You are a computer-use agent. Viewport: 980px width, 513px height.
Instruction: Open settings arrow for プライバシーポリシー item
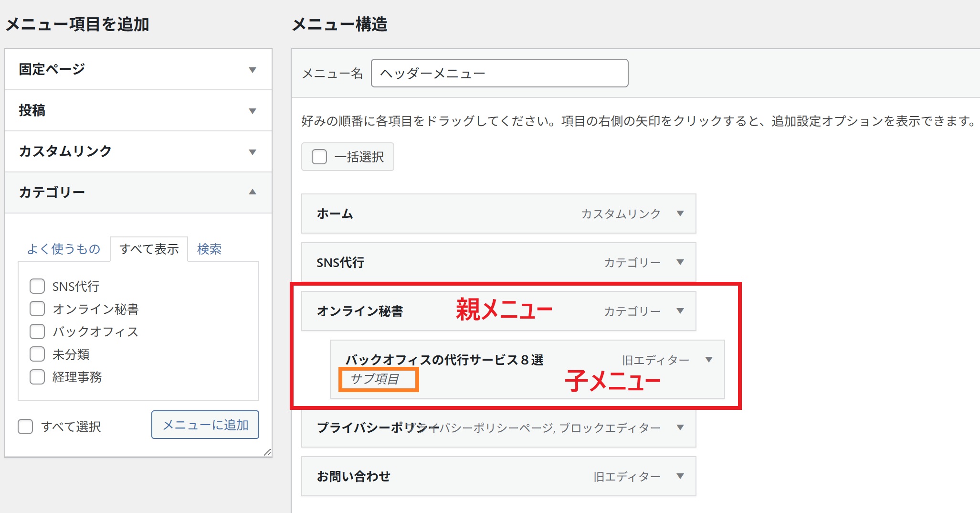[x=680, y=427]
